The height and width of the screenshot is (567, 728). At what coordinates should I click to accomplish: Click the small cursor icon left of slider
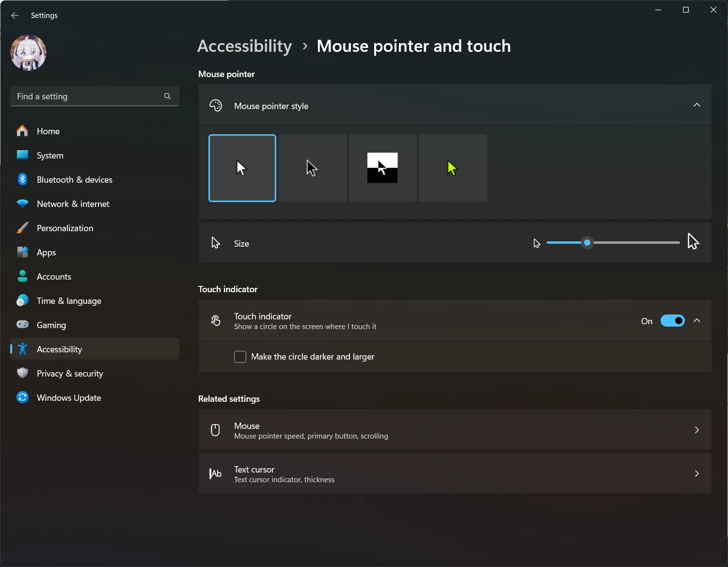coord(537,243)
